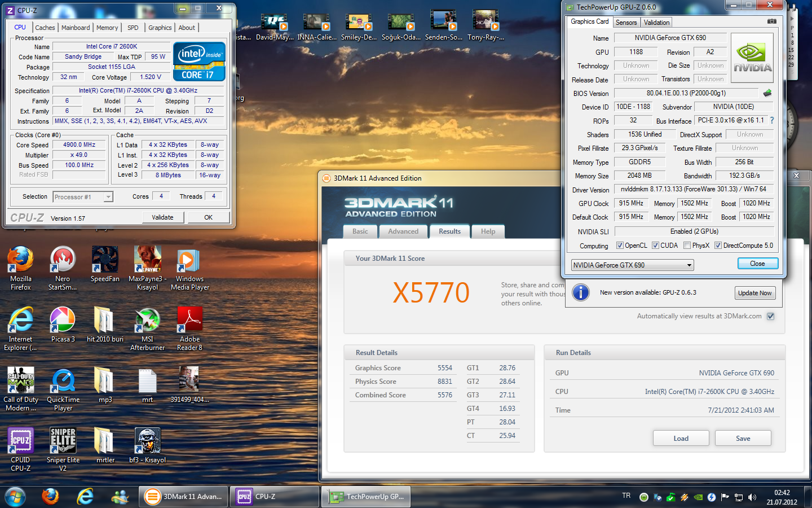Click Save in Run Details

[743, 439]
